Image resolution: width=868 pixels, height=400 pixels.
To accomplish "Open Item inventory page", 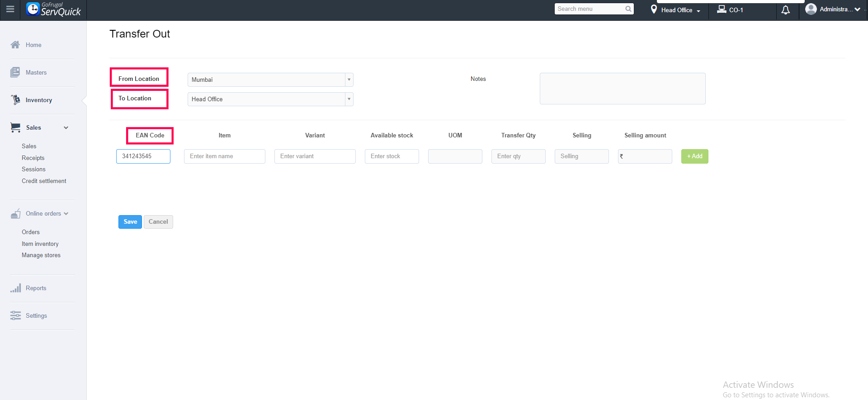I will (40, 244).
